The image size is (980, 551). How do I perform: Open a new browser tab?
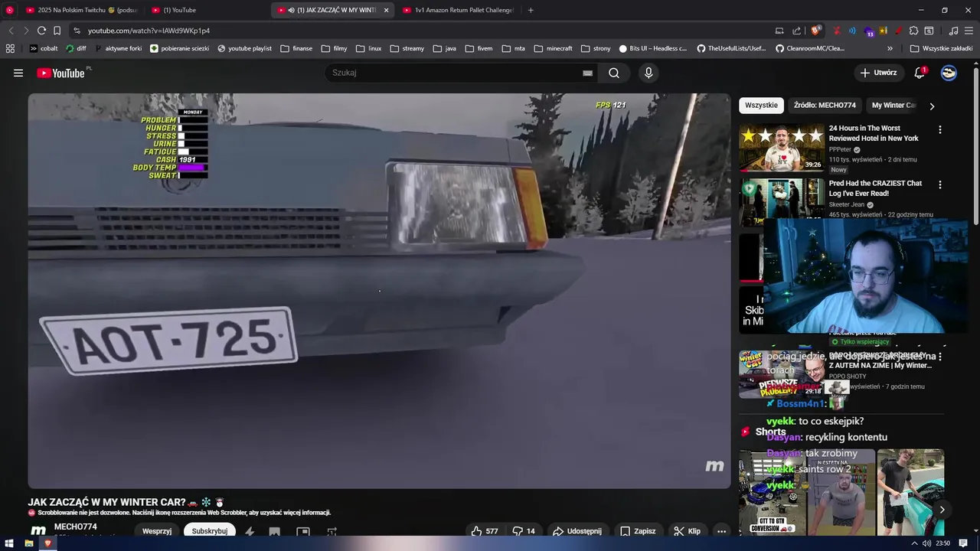coord(531,10)
